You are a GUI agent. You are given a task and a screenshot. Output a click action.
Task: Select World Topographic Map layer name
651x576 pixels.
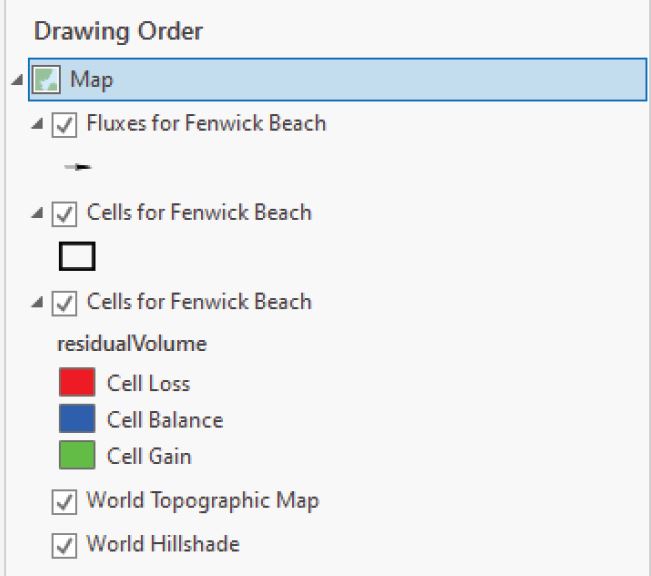[x=203, y=500]
